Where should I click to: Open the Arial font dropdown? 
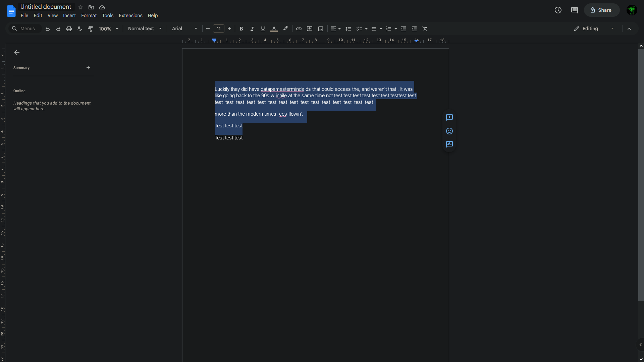[x=184, y=29]
